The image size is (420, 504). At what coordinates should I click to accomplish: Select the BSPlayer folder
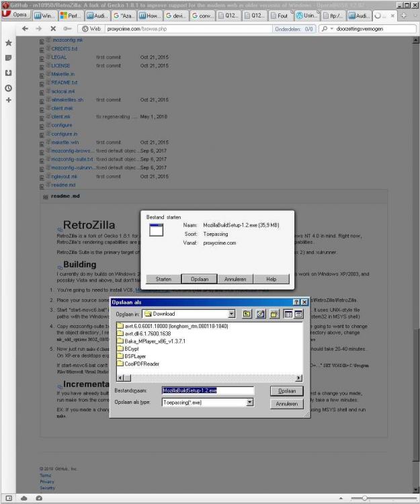click(132, 356)
